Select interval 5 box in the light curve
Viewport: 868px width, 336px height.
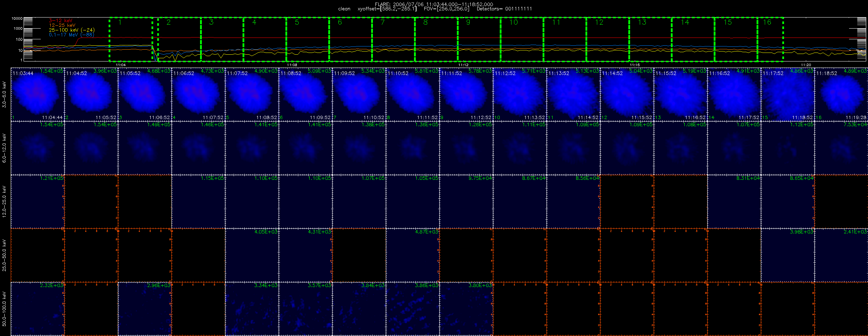pos(308,39)
